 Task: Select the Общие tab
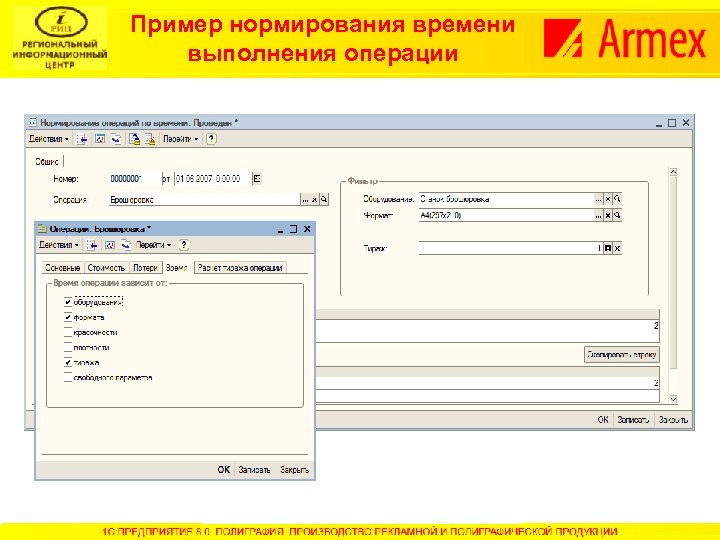(47, 162)
